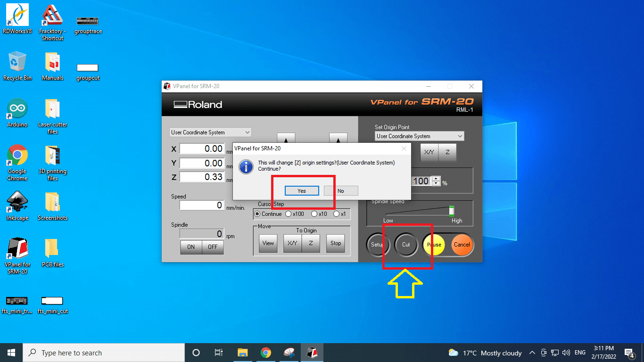Select x100 cursor step option
644x362 pixels.
[295, 214]
